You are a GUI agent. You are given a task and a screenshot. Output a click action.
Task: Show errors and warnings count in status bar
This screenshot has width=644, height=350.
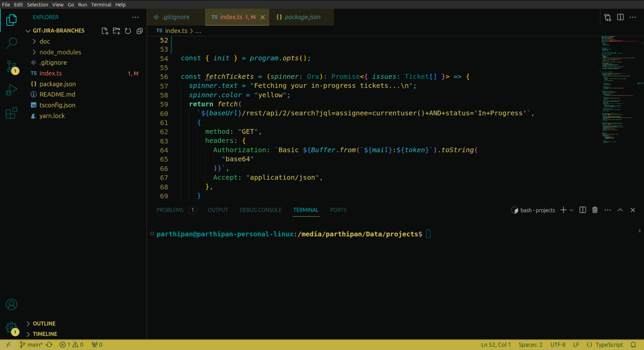click(71, 345)
